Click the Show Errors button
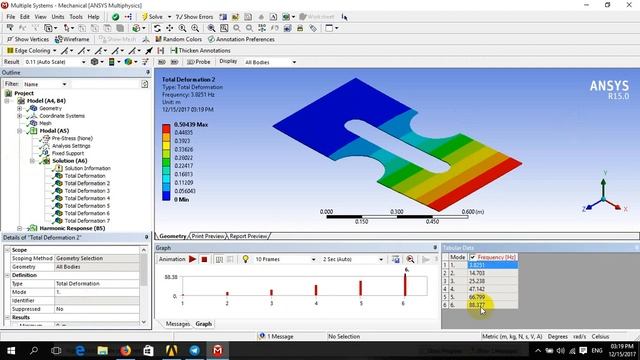Screen dimensions: 640x360 click(x=194, y=17)
